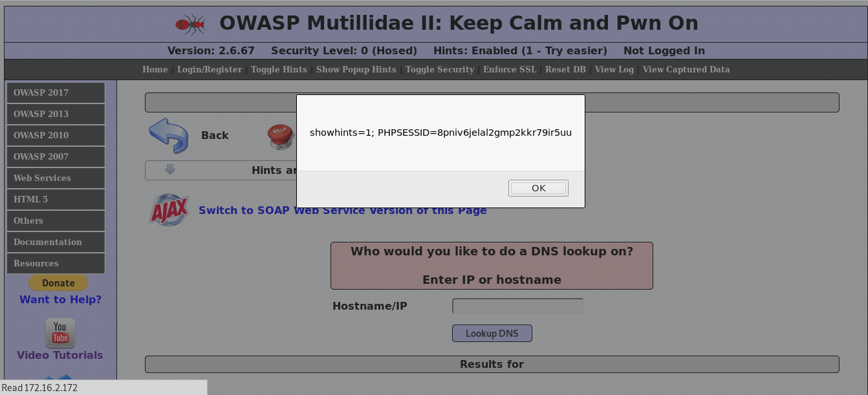Open View Captured Data from the menu

point(686,69)
